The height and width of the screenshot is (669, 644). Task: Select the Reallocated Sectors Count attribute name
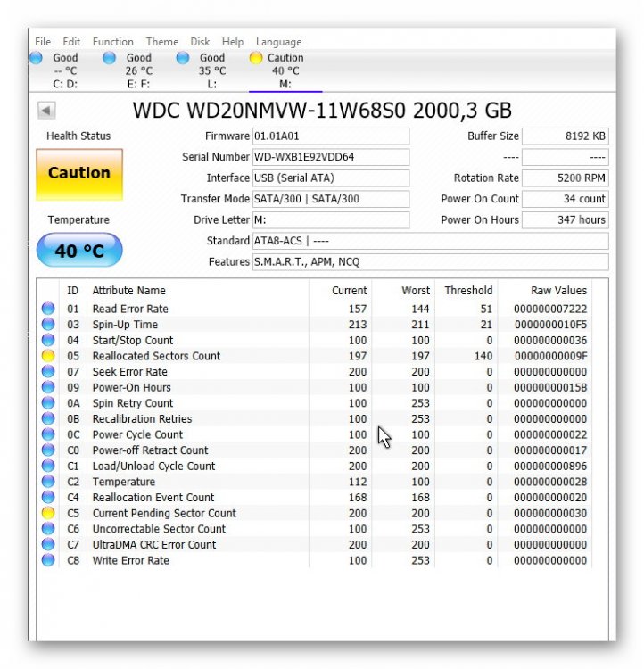156,356
